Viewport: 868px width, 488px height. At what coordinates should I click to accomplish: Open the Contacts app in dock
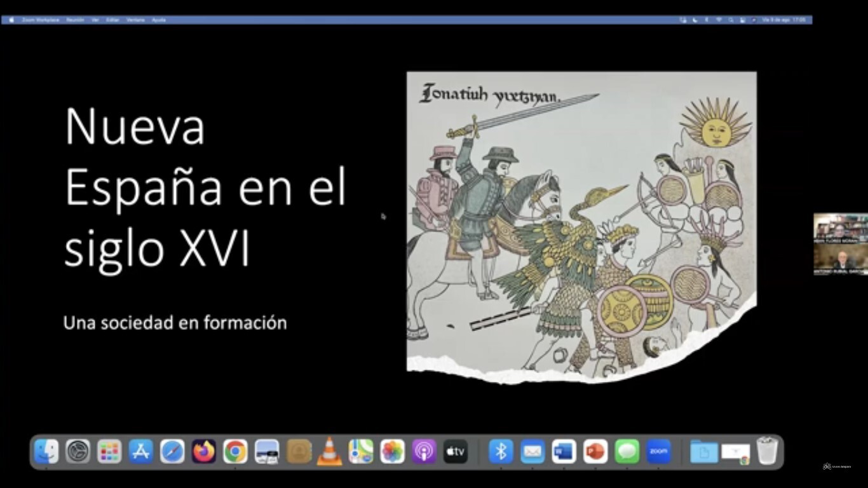pos(299,452)
